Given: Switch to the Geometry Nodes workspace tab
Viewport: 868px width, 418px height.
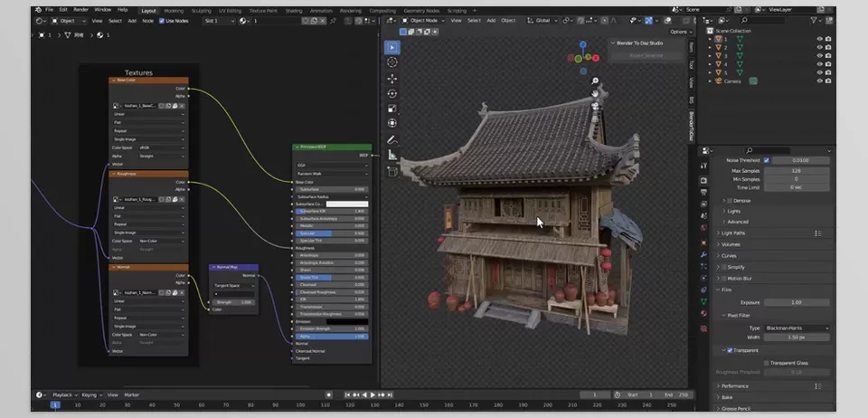Looking at the screenshot, I should (x=420, y=11).
